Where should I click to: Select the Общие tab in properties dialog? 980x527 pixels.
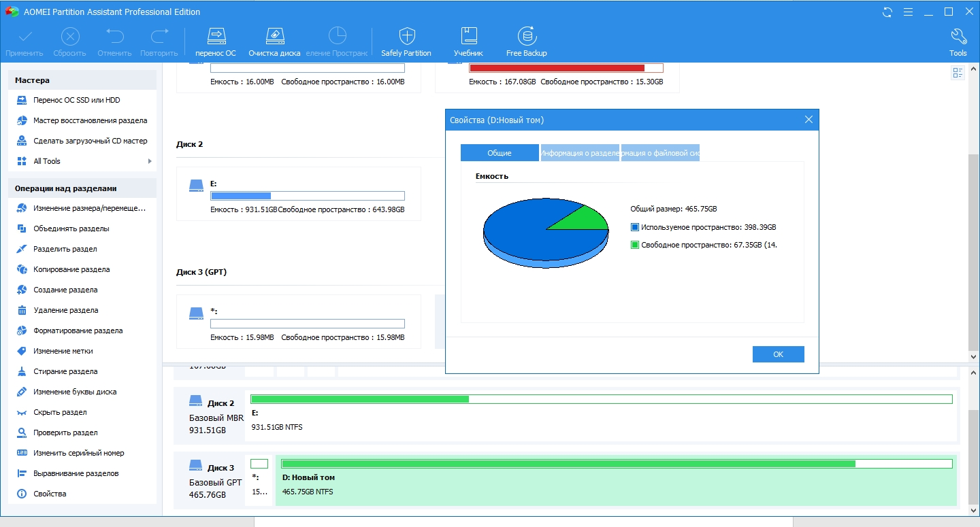coord(500,153)
